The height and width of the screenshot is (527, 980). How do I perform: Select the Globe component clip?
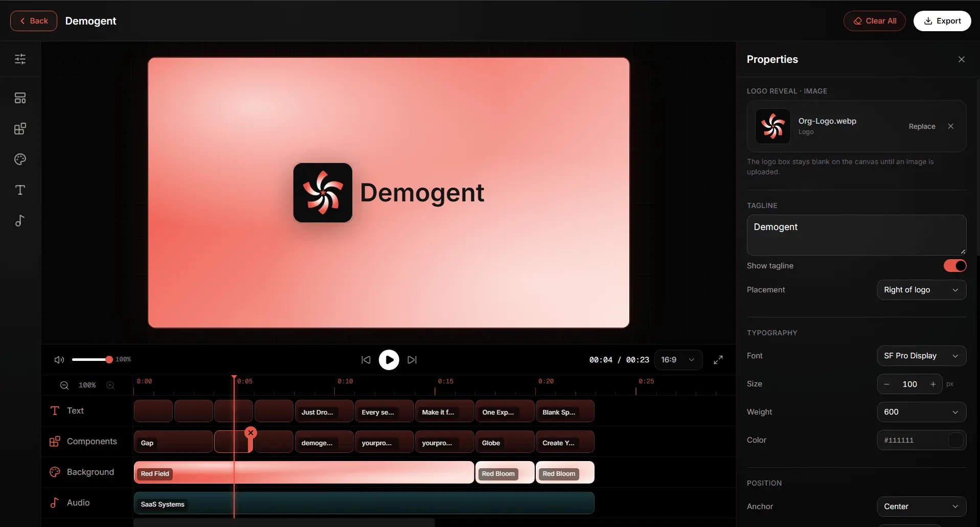coord(505,442)
